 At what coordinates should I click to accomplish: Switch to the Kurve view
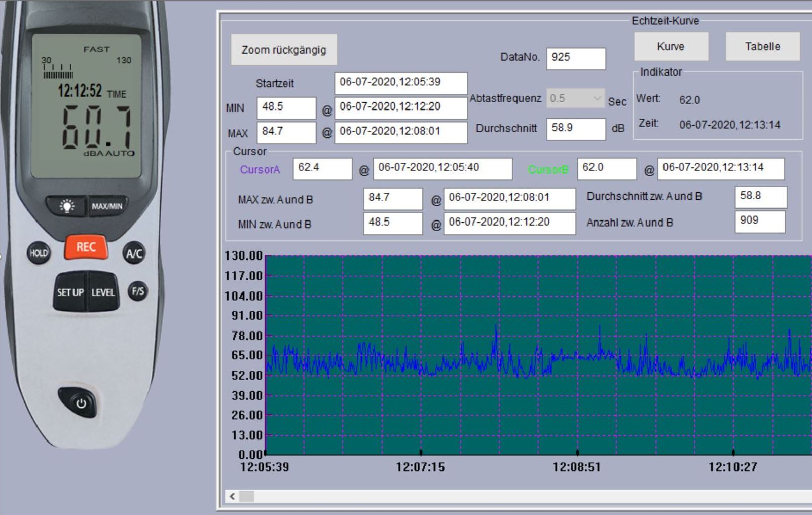[x=671, y=47]
